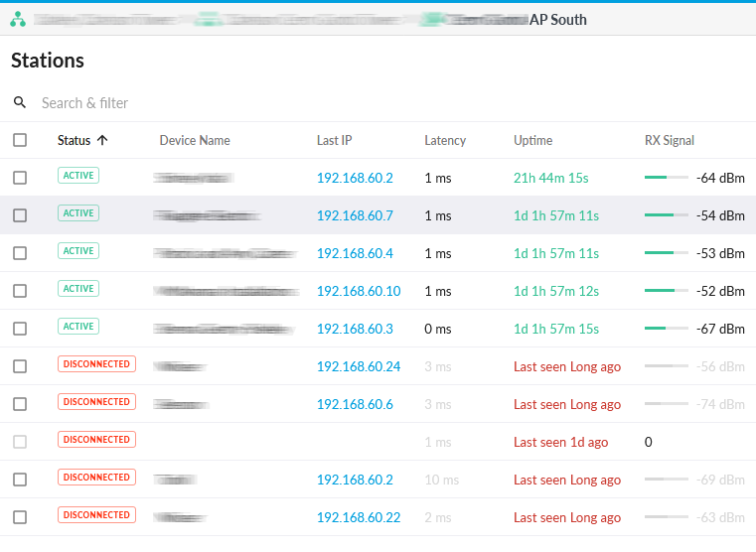Click the -67 dBm signal strength bar
Image resolution: width=756 pixels, height=552 pixels.
point(666,329)
